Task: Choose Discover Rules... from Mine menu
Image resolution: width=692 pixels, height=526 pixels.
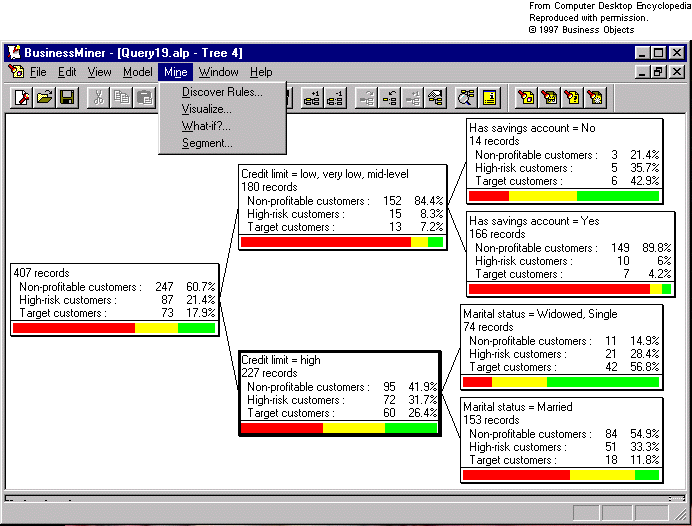Action: pos(222,92)
